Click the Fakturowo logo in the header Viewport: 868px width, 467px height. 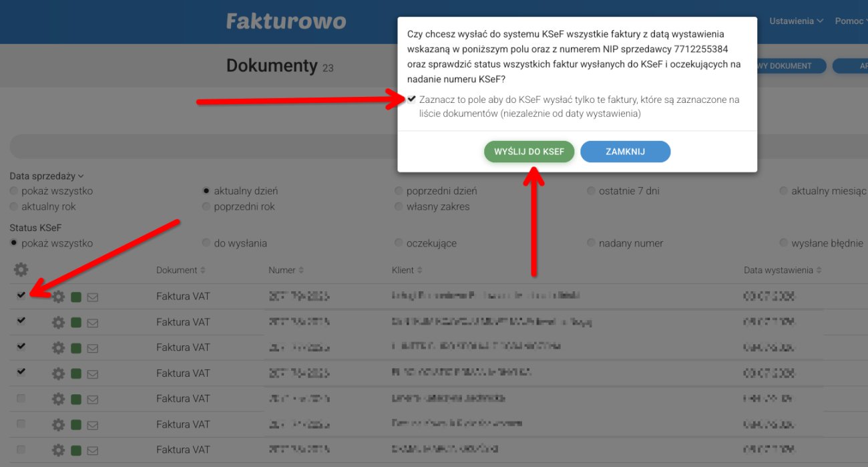[x=286, y=21]
